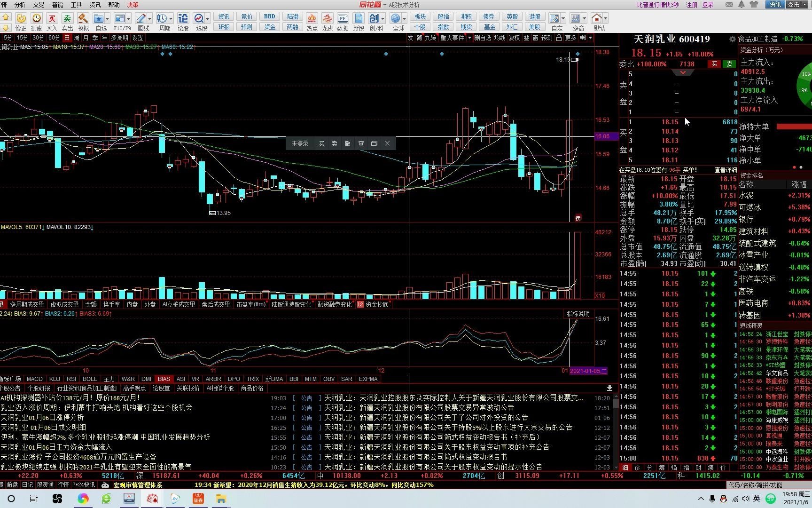The height and width of the screenshot is (508, 812).
Task: Open the 工具 menu
Action: [77, 5]
